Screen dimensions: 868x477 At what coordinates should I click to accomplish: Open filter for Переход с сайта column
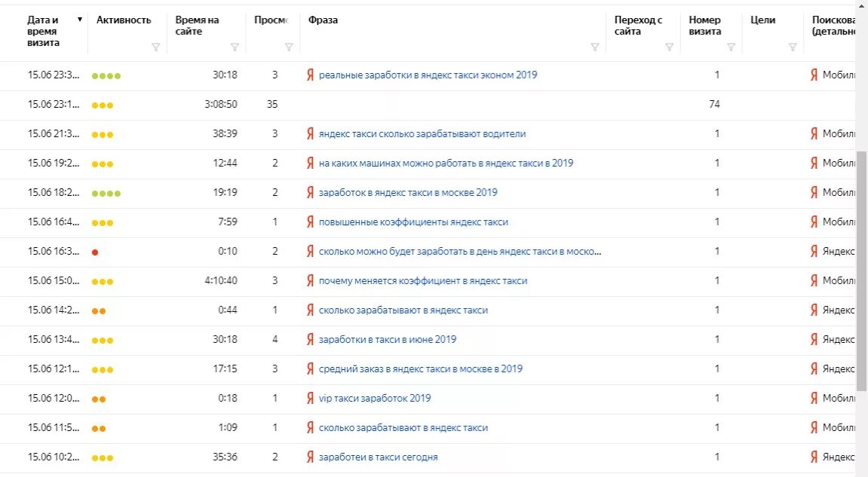669,47
